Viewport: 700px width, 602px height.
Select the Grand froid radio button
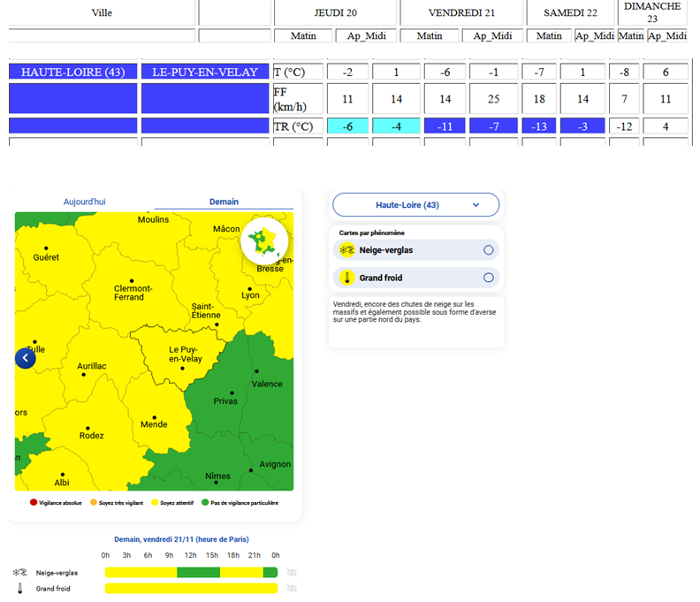tap(489, 278)
